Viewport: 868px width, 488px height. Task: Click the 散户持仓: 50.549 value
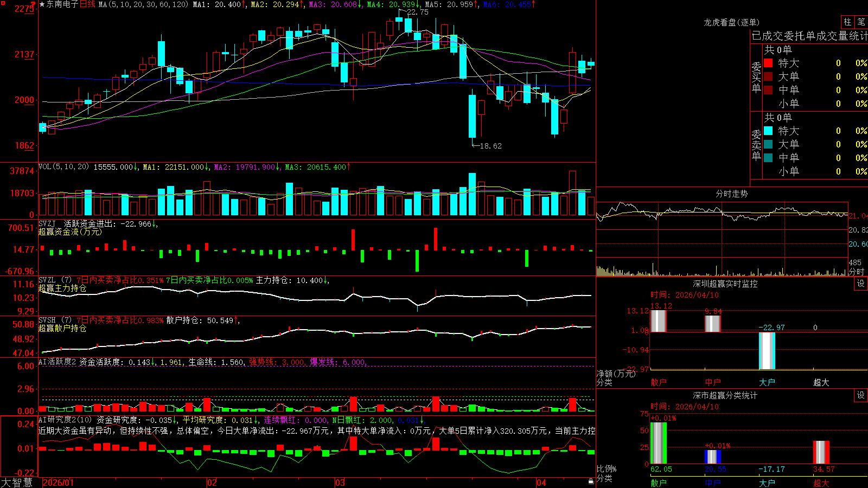click(203, 320)
